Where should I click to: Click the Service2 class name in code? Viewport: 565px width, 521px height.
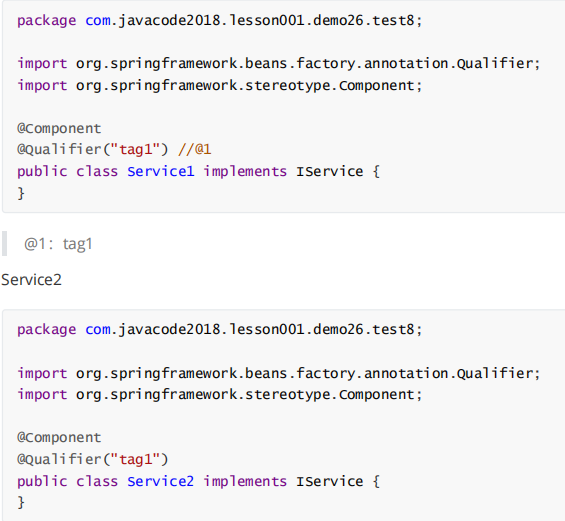point(161,481)
